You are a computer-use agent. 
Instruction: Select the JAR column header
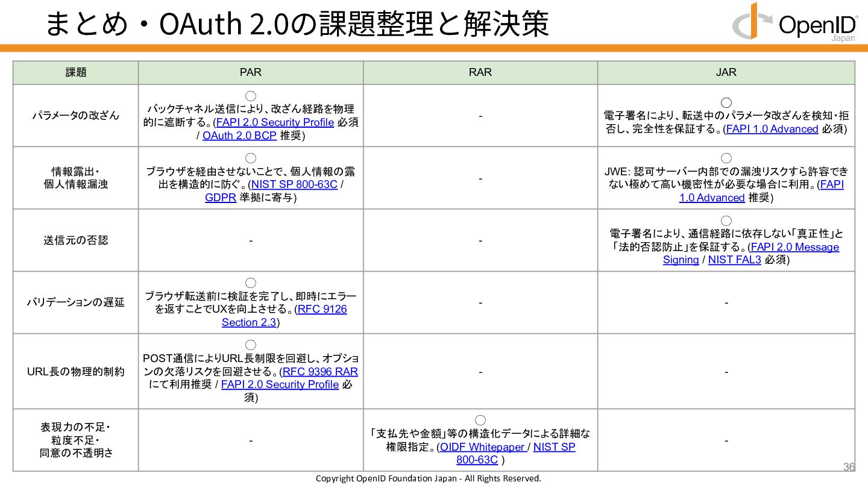tap(726, 72)
